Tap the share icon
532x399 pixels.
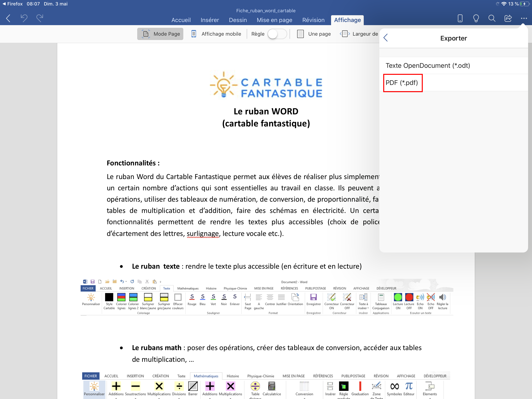coord(508,18)
